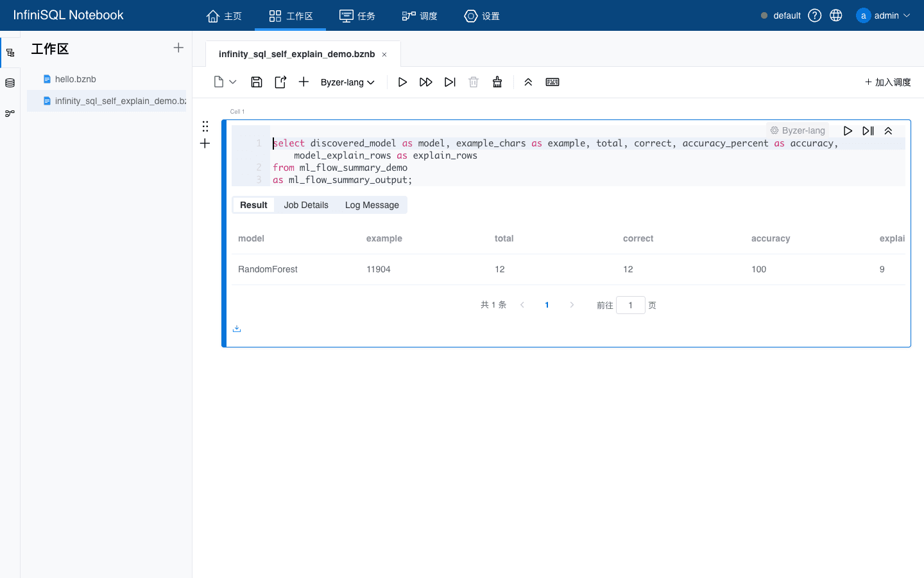Image resolution: width=924 pixels, height=578 pixels.
Task: Click the cell's Byzer-lang language badge
Action: (798, 130)
